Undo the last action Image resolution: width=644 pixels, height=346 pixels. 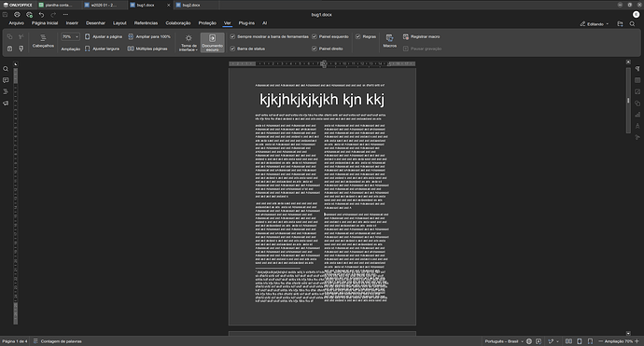pyautogui.click(x=41, y=14)
